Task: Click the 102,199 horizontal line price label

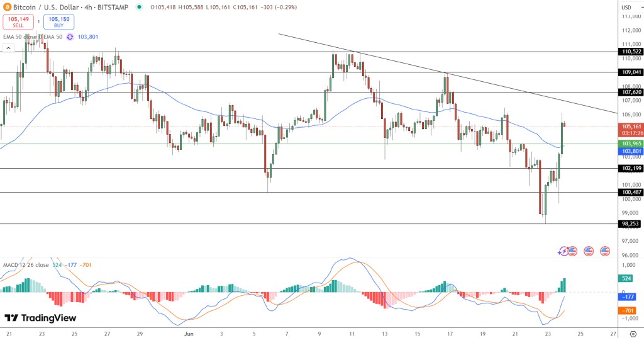Action: 631,168
